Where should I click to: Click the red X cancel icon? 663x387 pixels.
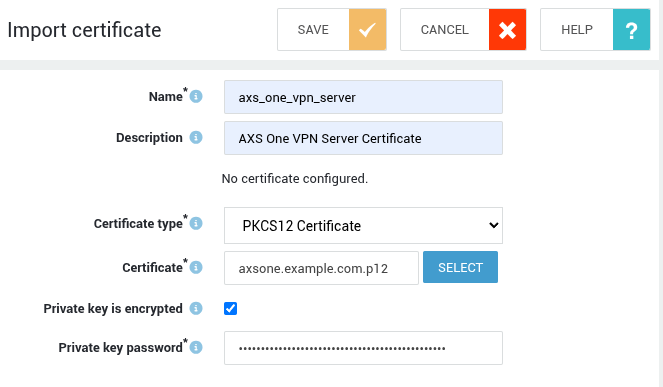tap(507, 30)
